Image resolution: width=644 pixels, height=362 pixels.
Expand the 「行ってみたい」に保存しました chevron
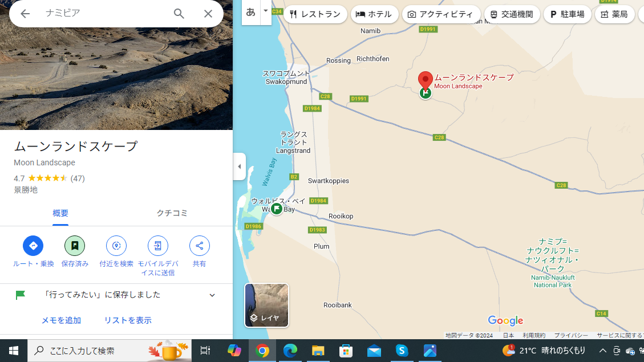coord(212,295)
